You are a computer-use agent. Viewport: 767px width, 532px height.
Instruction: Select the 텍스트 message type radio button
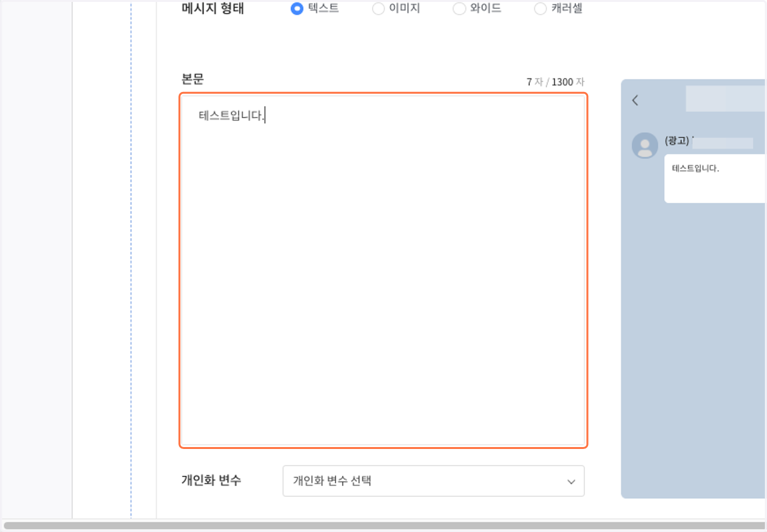click(297, 9)
